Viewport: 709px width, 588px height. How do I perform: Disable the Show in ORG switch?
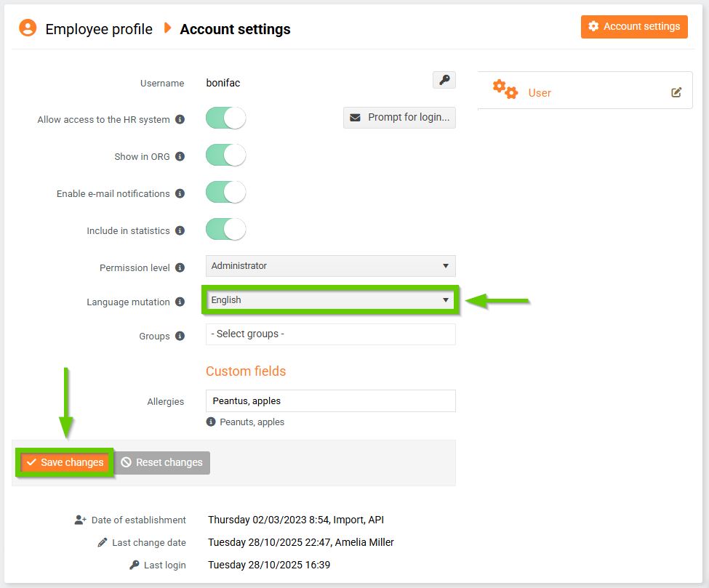pos(226,155)
